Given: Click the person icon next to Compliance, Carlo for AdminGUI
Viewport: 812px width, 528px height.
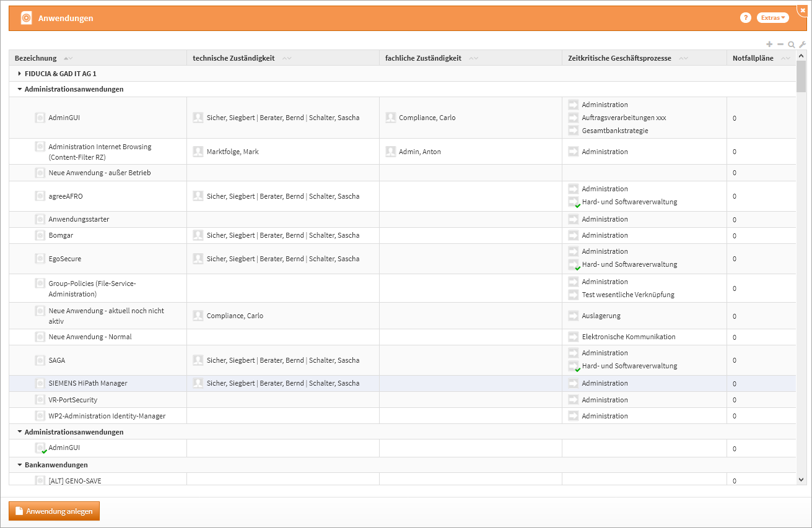Looking at the screenshot, I should [x=390, y=118].
